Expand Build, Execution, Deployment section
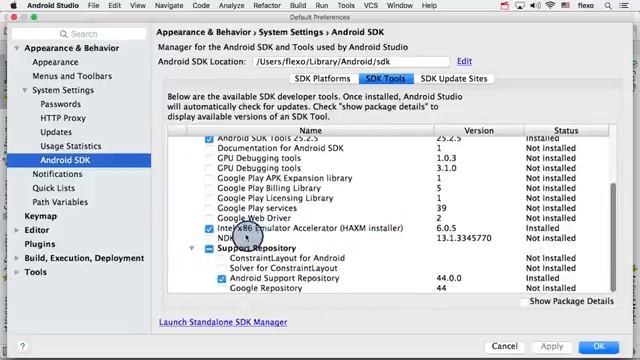The image size is (640, 360). 17,258
